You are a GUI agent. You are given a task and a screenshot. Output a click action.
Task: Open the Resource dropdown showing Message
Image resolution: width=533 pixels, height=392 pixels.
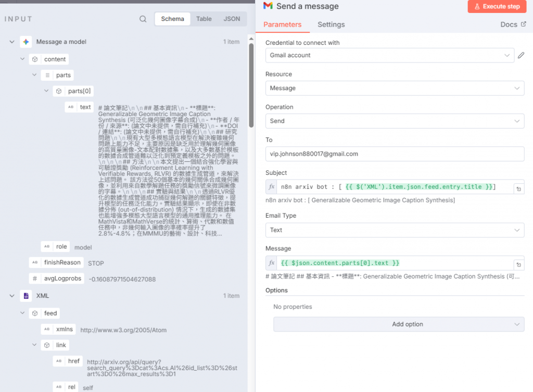point(395,88)
